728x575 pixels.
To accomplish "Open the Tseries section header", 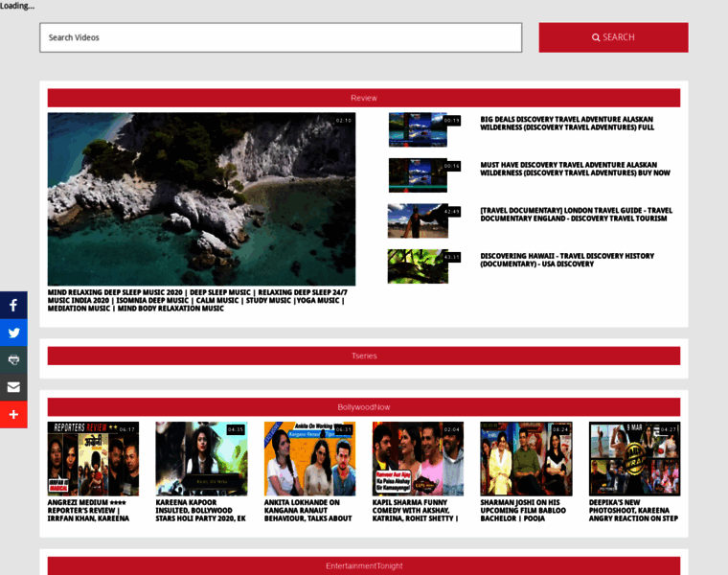I will pos(364,356).
